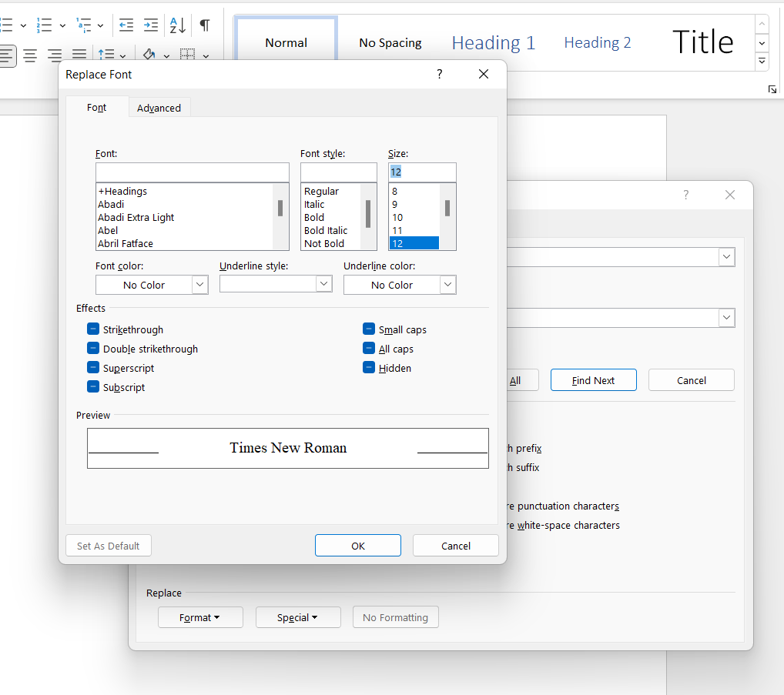Justify the paragraph text
The height and width of the screenshot is (695, 784).
tap(79, 55)
